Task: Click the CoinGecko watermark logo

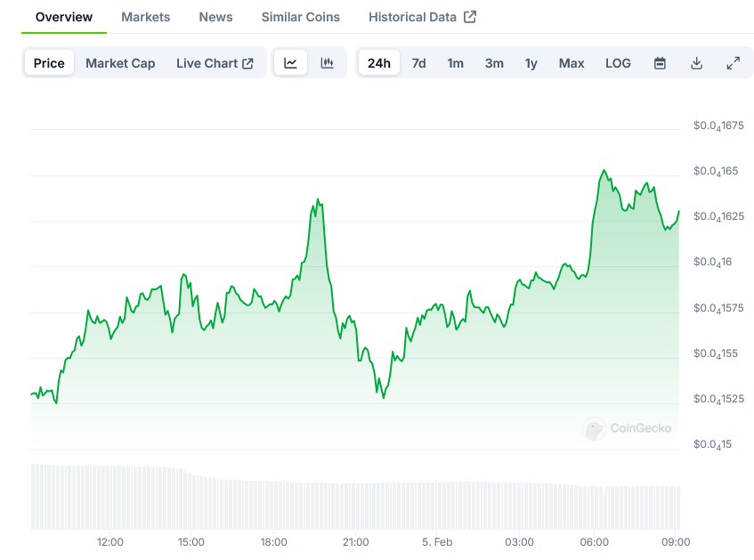Action: point(628,428)
